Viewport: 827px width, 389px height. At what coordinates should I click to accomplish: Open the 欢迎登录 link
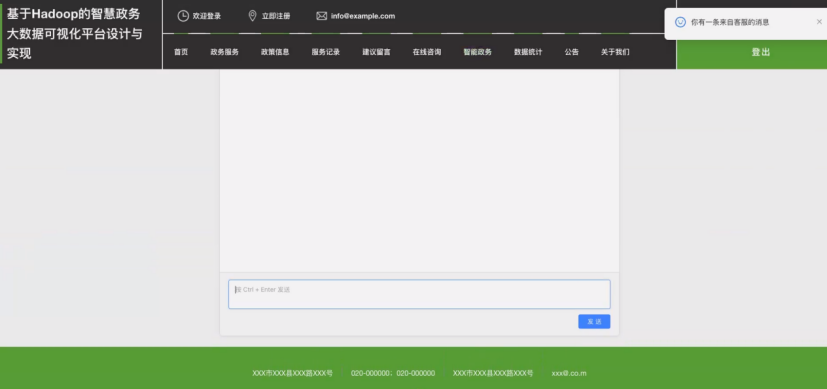tap(207, 16)
